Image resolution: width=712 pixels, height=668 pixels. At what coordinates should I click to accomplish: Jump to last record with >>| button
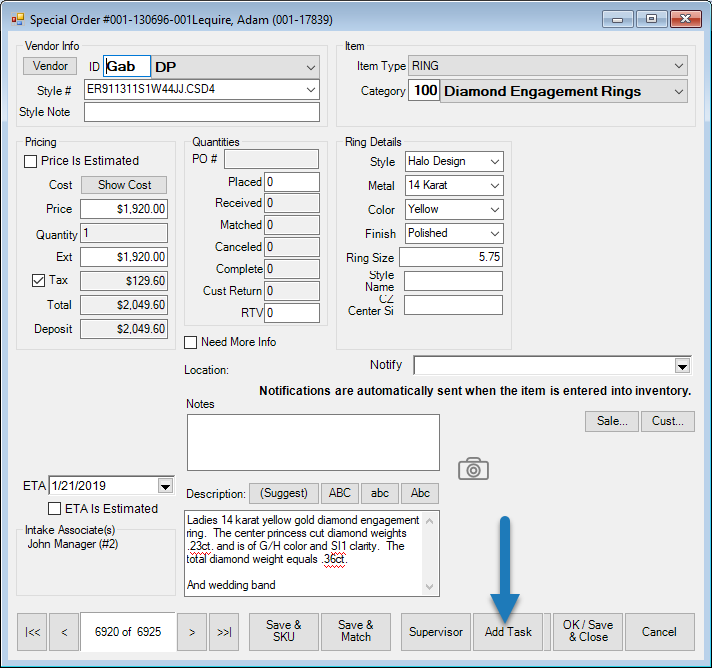(223, 632)
